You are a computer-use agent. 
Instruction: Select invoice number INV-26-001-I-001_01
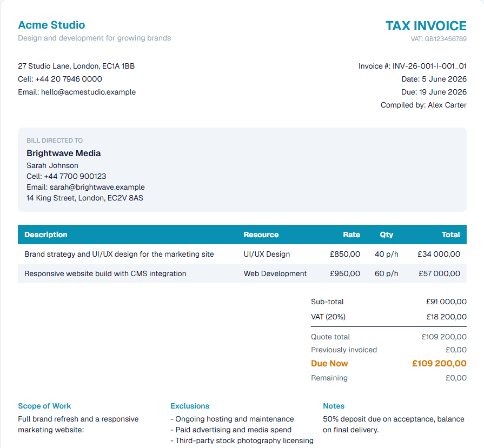coord(429,66)
